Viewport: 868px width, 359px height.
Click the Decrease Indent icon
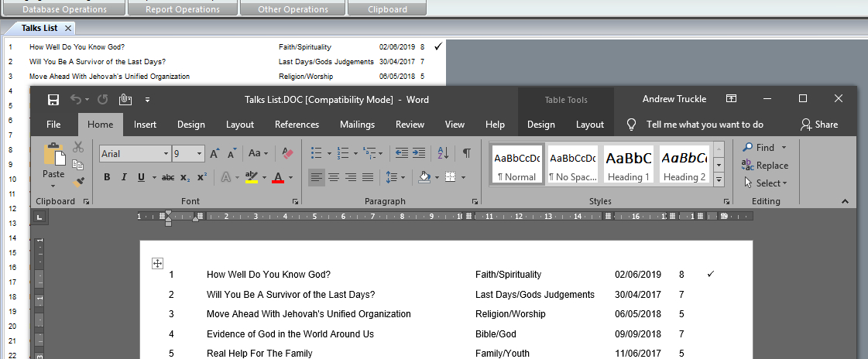tap(401, 153)
